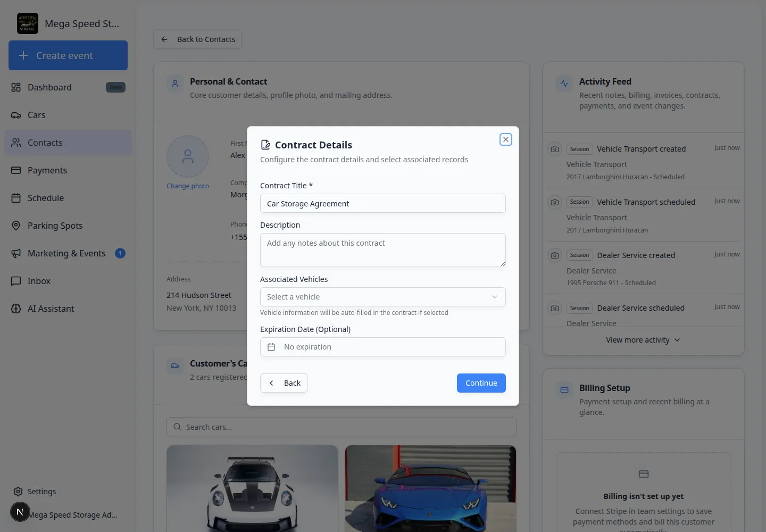766x532 pixels.
Task: Close the Contract Details dialog
Action: [x=506, y=139]
